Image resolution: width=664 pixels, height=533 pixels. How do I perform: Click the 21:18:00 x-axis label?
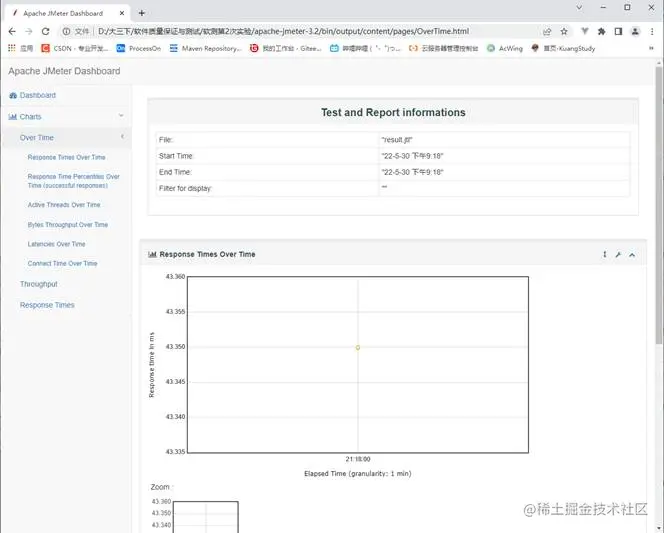pos(358,459)
